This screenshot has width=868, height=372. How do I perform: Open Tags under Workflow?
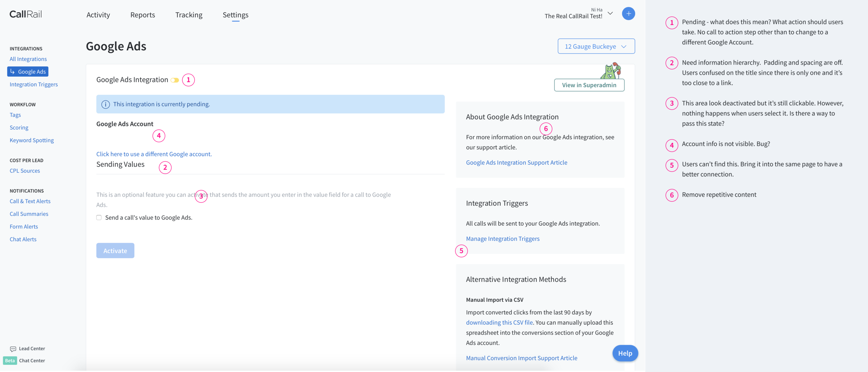[x=15, y=115]
